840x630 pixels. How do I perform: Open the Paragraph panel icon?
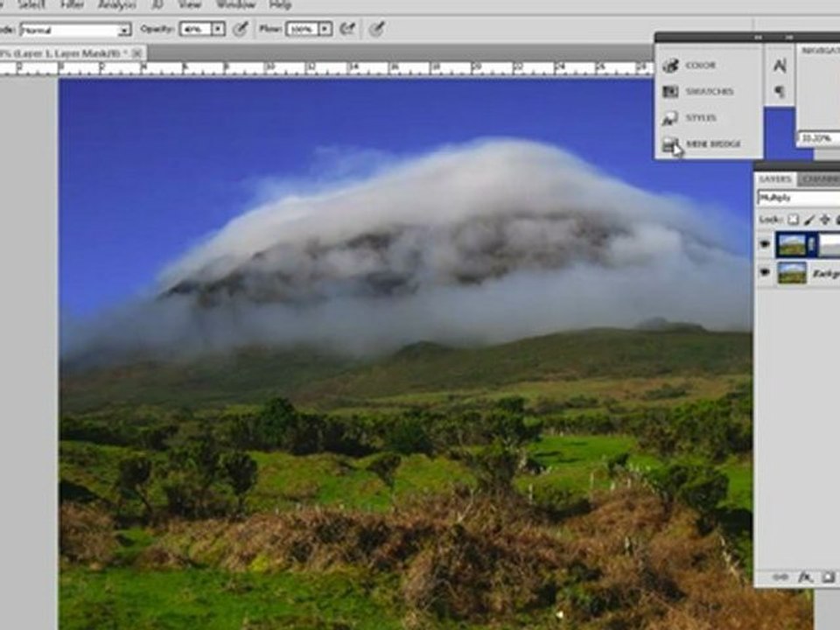(780, 92)
